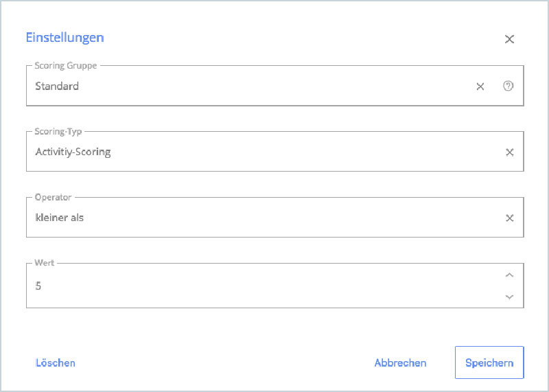Select the Activitiy-Scoring value text
The height and width of the screenshot is (392, 549).
[x=73, y=152]
